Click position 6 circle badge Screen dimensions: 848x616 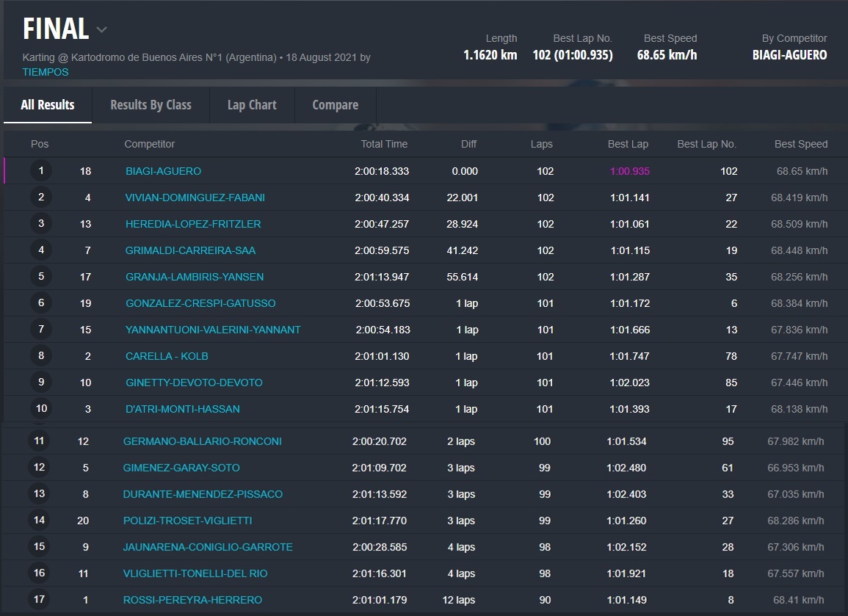point(41,303)
